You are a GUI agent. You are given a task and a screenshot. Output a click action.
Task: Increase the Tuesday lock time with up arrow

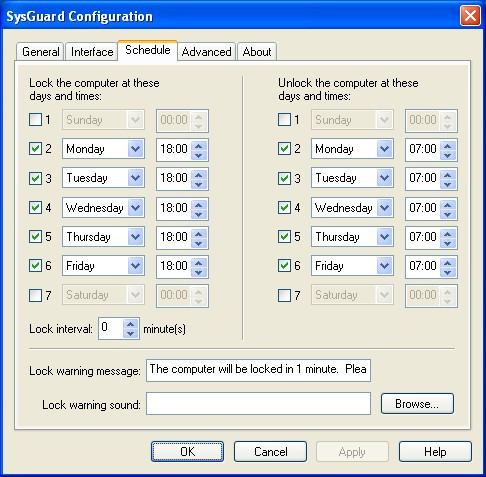point(199,174)
